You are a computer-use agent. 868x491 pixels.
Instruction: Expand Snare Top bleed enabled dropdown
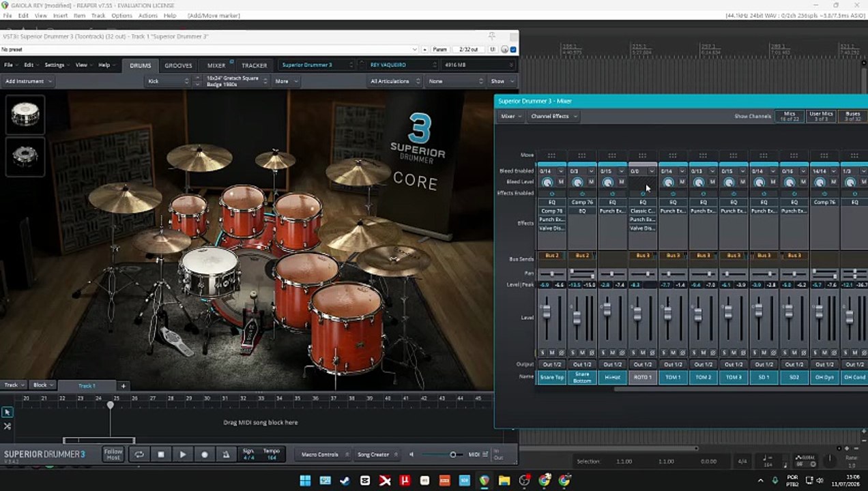tap(561, 171)
